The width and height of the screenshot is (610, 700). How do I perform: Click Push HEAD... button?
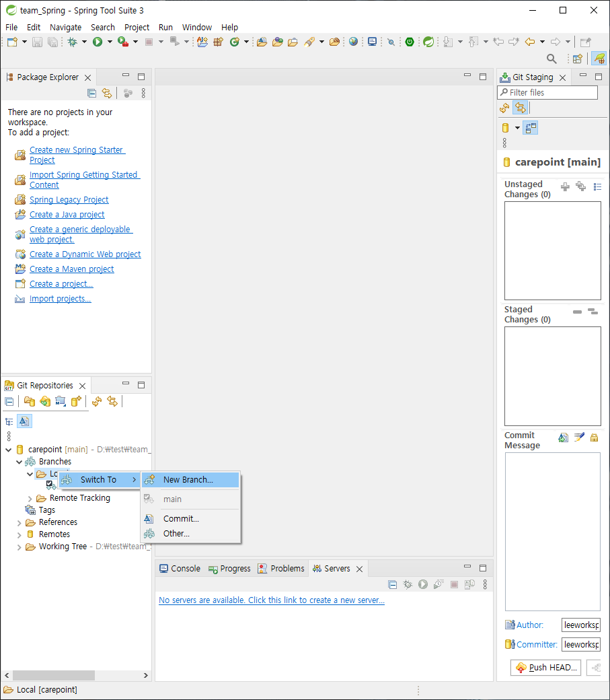pos(545,668)
